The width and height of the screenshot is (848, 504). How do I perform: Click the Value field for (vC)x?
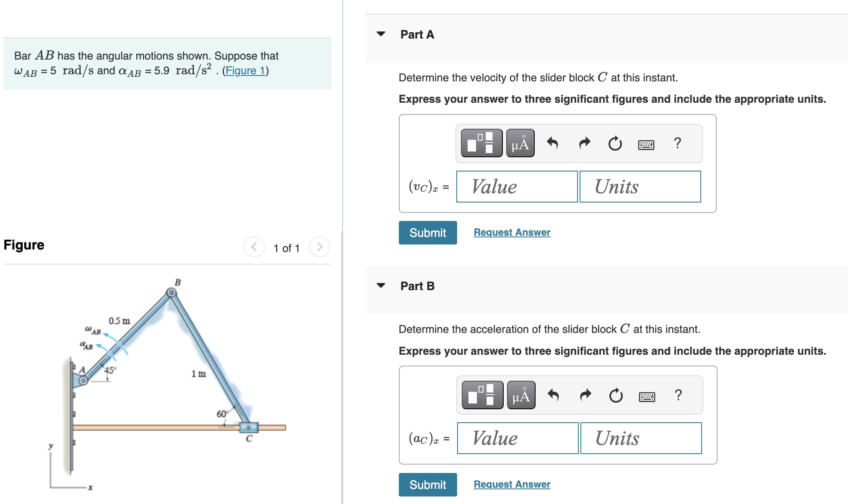pos(517,186)
